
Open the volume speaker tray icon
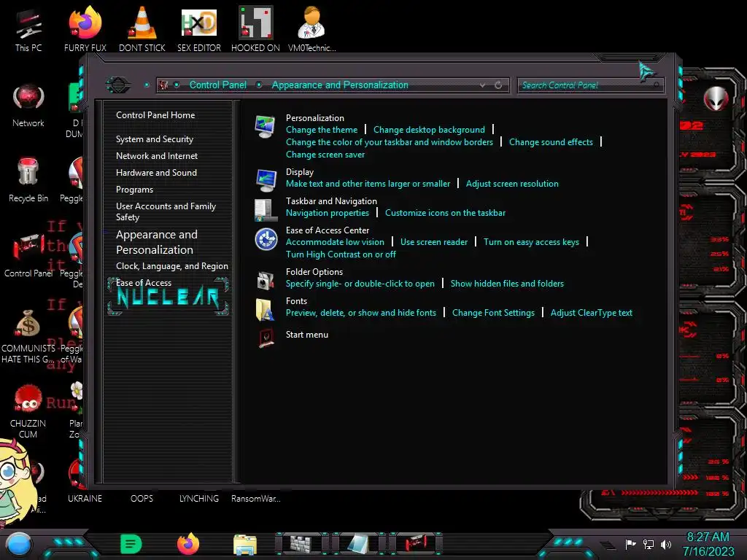tap(666, 544)
